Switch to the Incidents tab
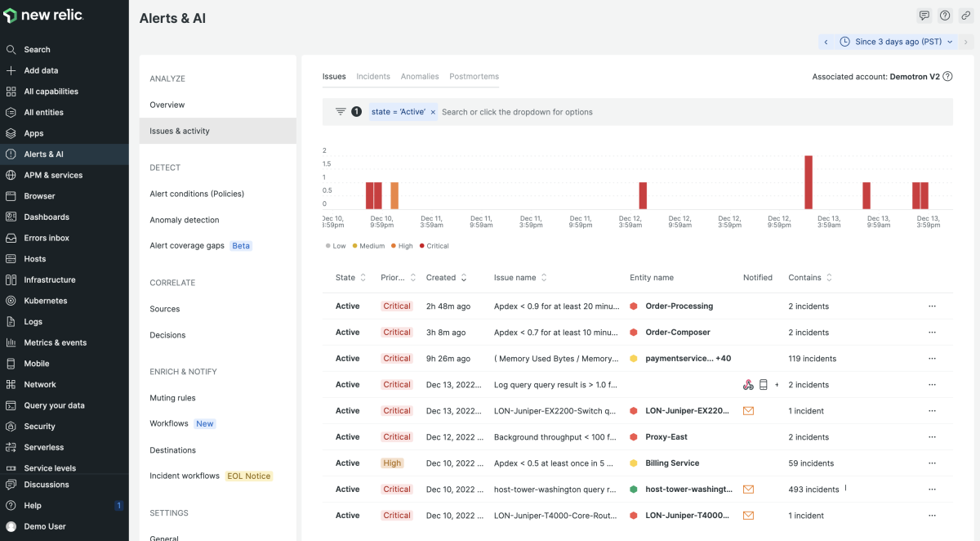Viewport: 980px width, 541px height. 373,77
